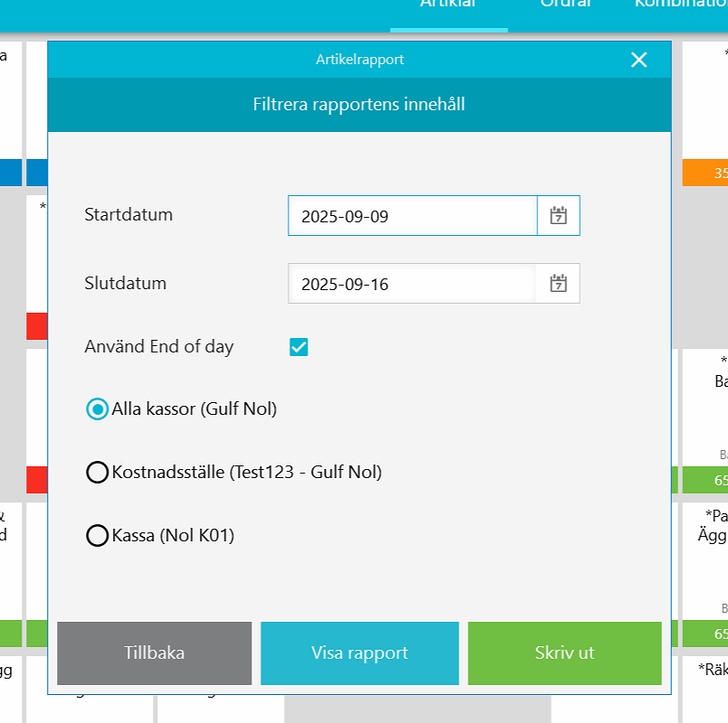The width and height of the screenshot is (728, 723).
Task: Click the Artikelrapport title text
Action: 360,60
